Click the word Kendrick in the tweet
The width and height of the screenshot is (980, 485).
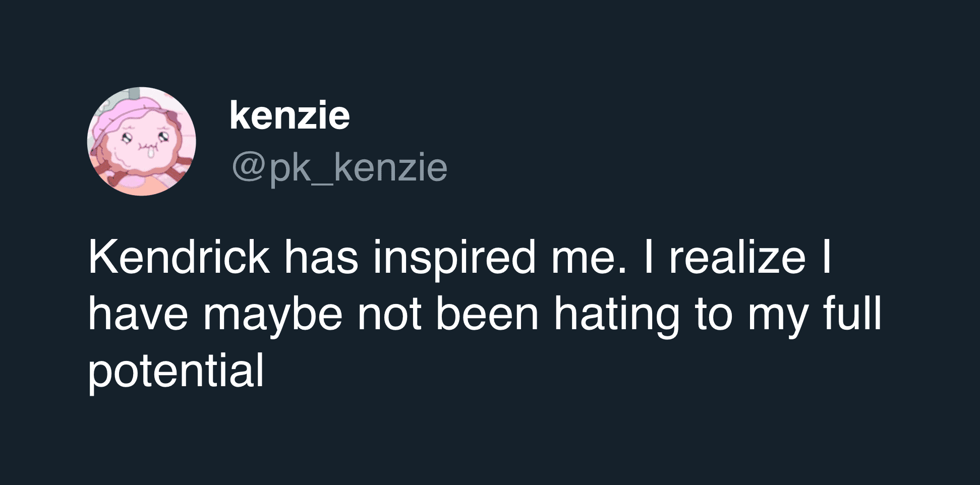coord(179,258)
